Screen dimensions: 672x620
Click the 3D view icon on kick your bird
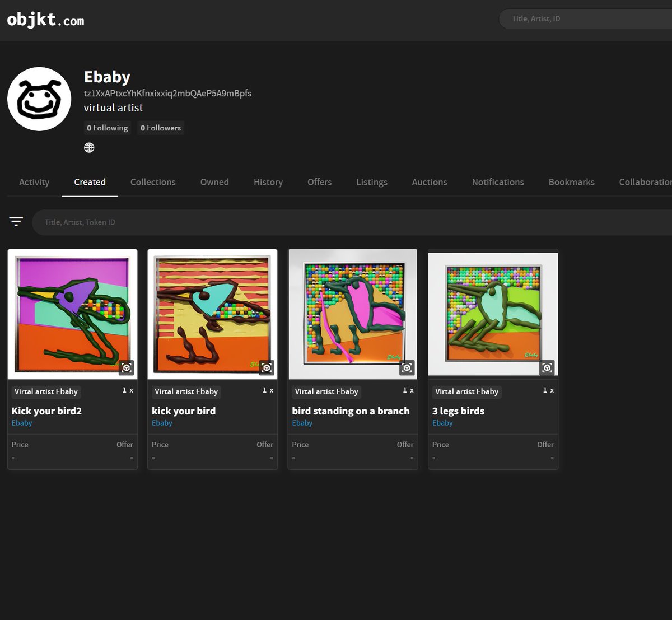[x=267, y=367]
